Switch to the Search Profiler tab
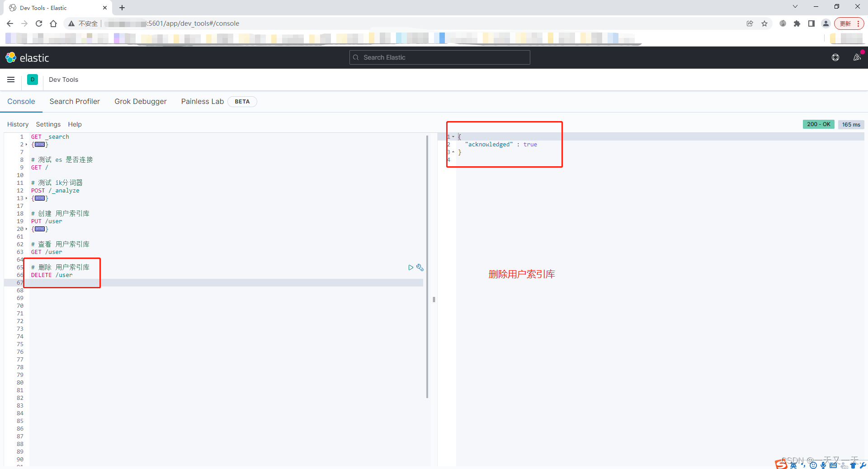The image size is (868, 469). 75,101
